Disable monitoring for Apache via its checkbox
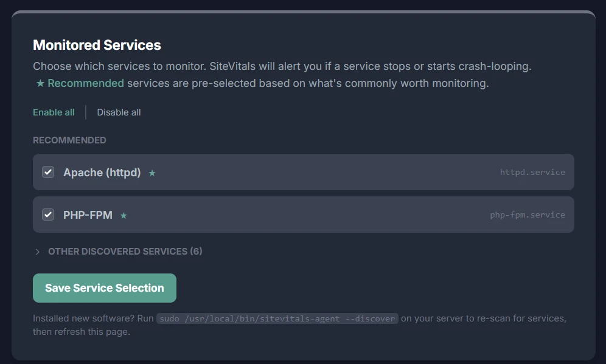This screenshot has height=364, width=606. coord(48,172)
